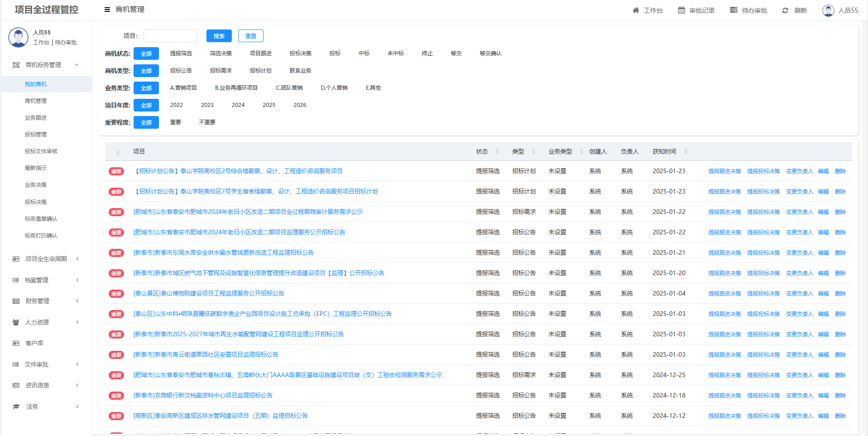Collapse the 商机标务管理 sidebar group

[x=77, y=65]
